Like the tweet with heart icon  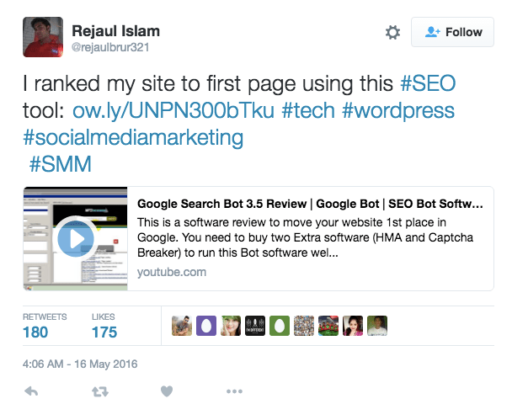pos(167,391)
